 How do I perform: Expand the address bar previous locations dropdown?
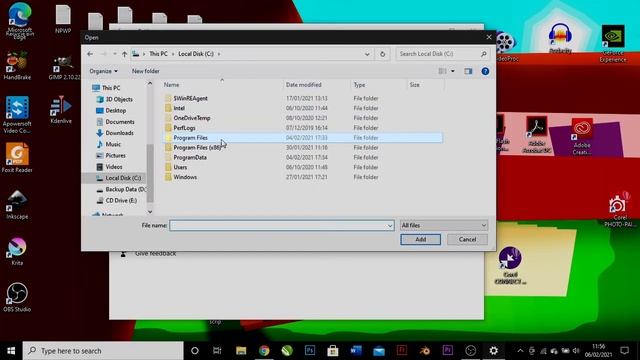pyautogui.click(x=367, y=54)
